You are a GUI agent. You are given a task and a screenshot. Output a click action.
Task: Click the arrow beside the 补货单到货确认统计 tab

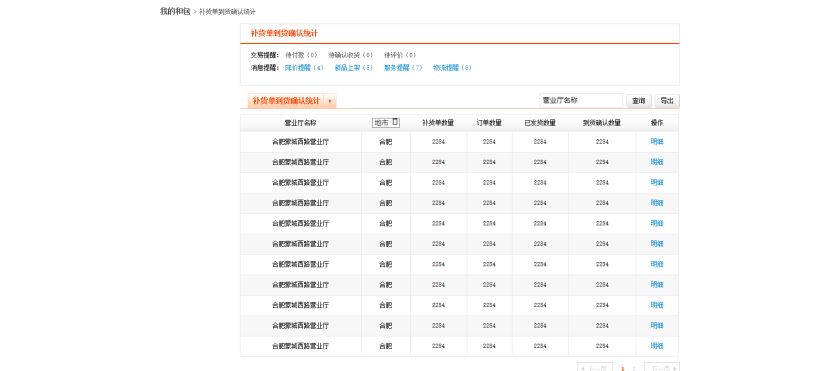click(331, 101)
